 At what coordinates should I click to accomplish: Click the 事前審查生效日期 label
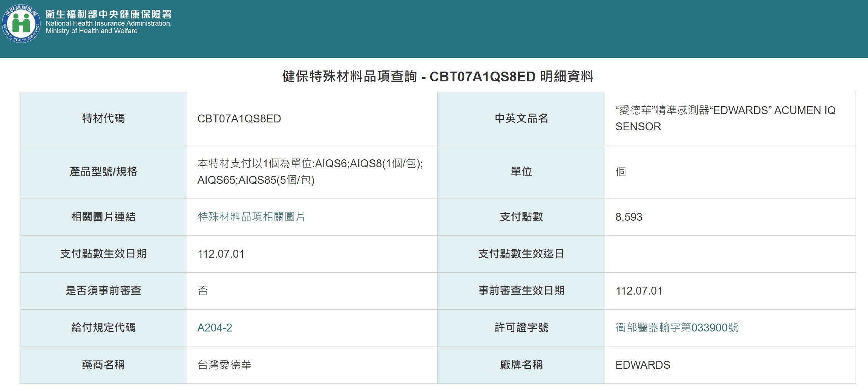pos(521,291)
